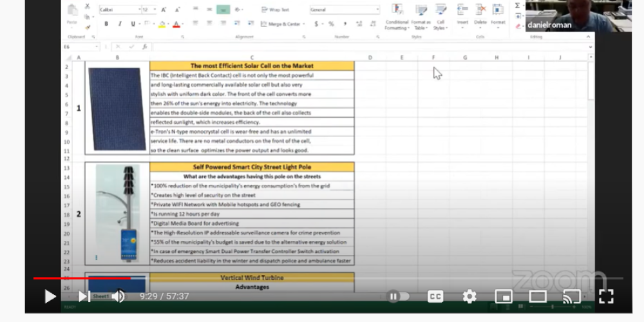This screenshot has height=322, width=644.
Task: Select Top Align in Alignment group
Action: coord(196,10)
